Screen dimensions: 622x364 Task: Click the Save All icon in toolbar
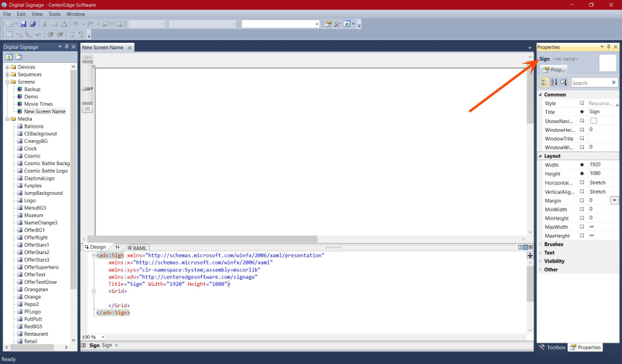(32, 23)
